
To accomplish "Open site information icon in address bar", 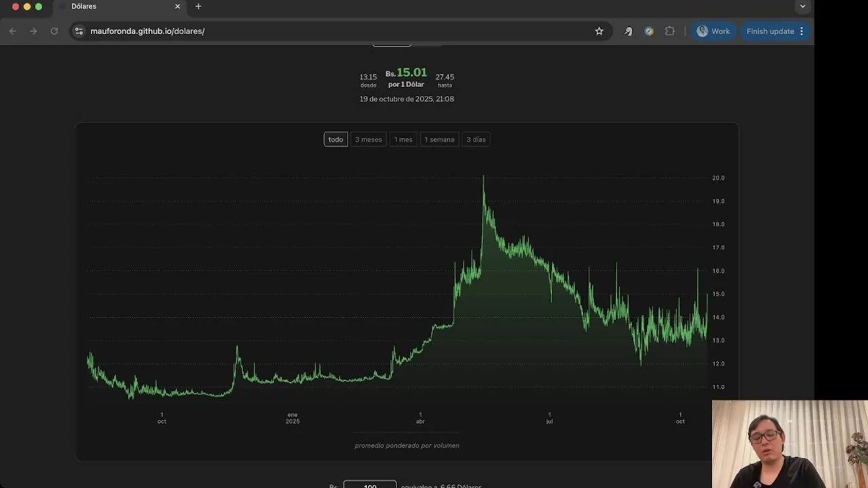I will point(79,31).
